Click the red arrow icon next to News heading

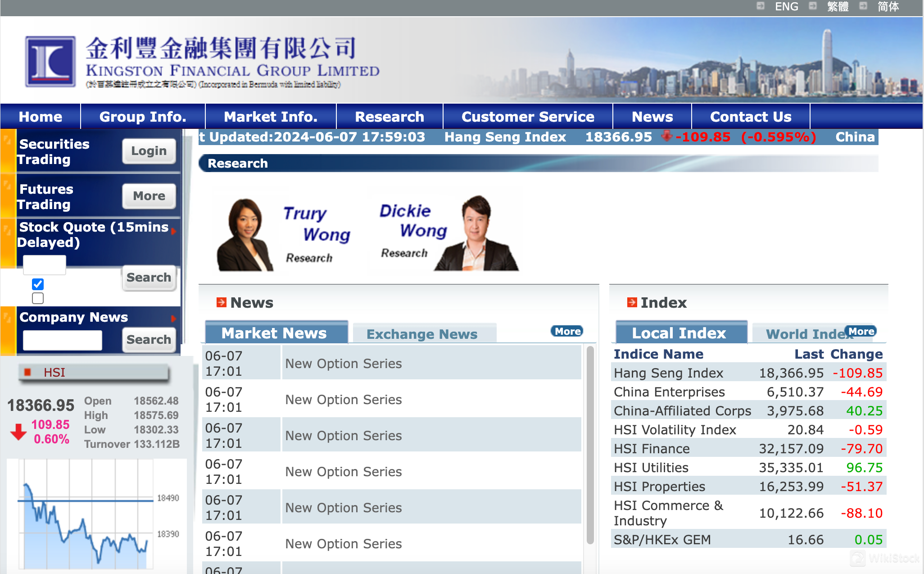(x=221, y=302)
